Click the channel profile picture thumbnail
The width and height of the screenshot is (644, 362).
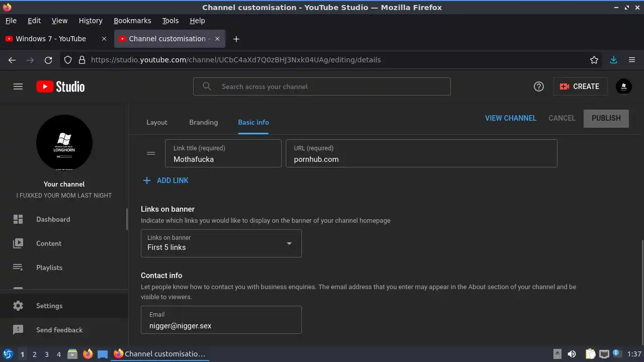[x=64, y=143]
